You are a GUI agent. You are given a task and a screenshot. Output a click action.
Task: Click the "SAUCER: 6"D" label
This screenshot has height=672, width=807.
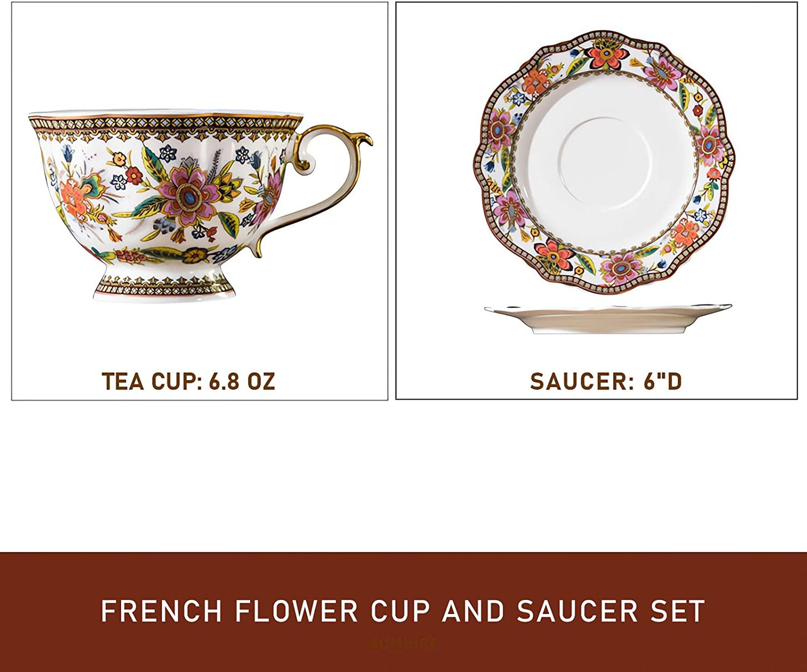607,381
